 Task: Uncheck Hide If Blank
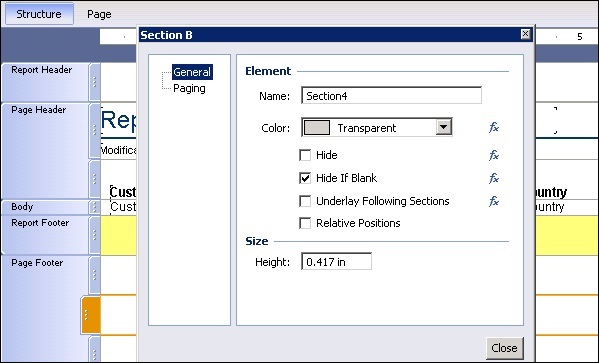coord(305,178)
